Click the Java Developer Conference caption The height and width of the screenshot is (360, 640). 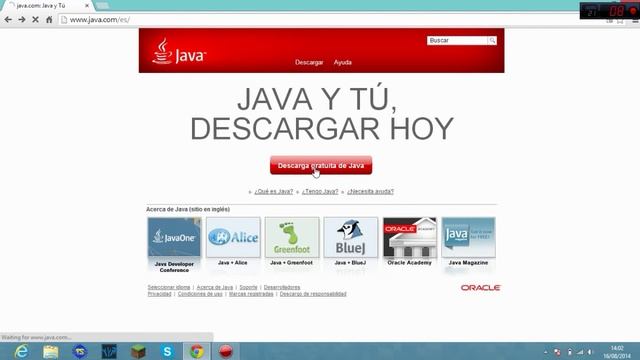(x=174, y=267)
